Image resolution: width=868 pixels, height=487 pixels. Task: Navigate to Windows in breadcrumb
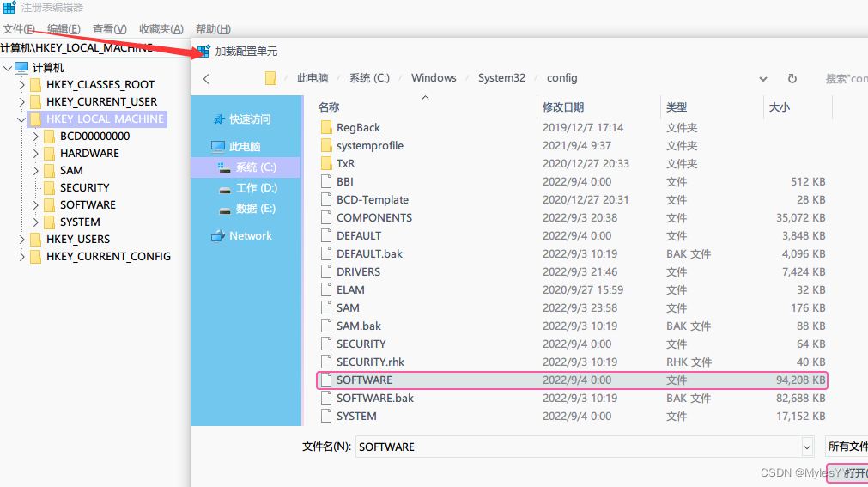434,78
